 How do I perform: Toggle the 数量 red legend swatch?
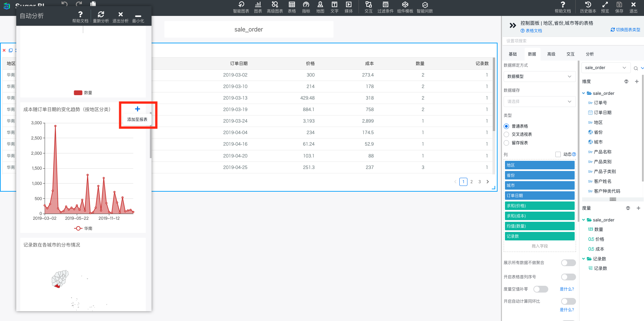pos(78,93)
